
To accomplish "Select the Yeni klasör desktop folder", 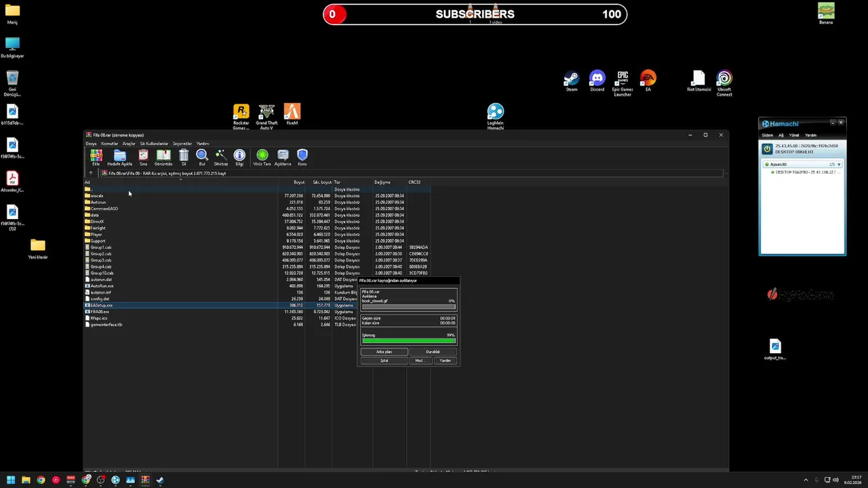I will tap(37, 249).
